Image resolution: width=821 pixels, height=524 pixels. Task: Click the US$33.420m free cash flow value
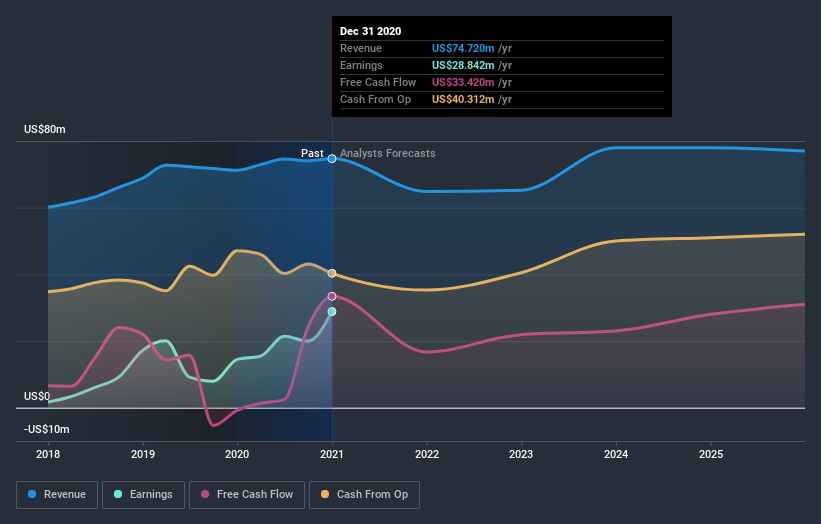(463, 82)
